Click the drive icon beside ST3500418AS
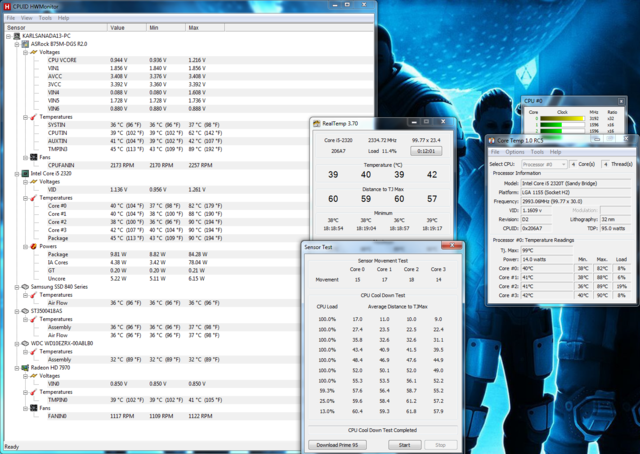 [25, 311]
